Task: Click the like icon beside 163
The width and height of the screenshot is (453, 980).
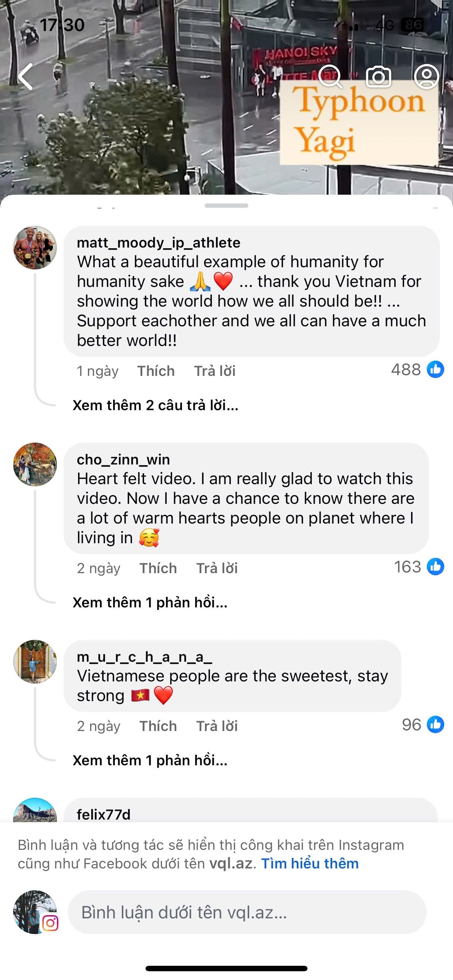Action: coord(435,567)
